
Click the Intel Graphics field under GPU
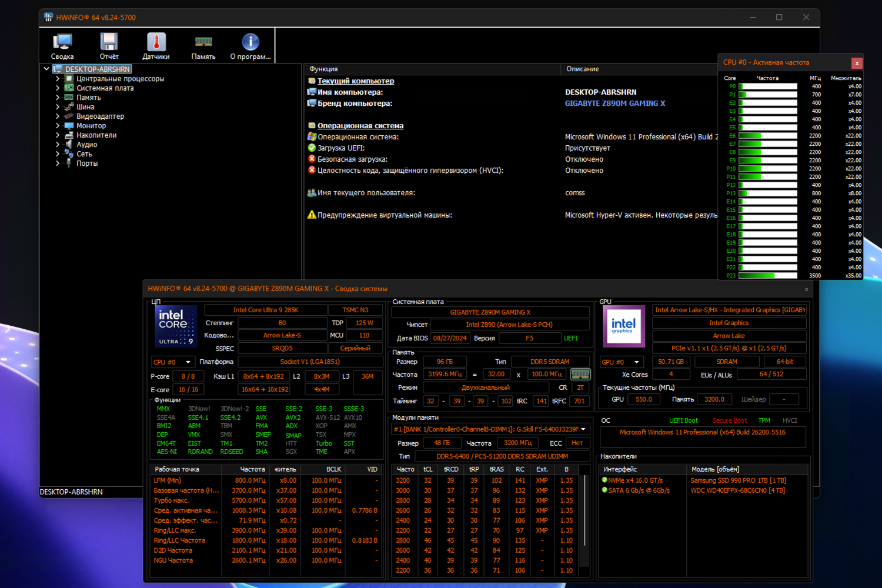coord(729,323)
